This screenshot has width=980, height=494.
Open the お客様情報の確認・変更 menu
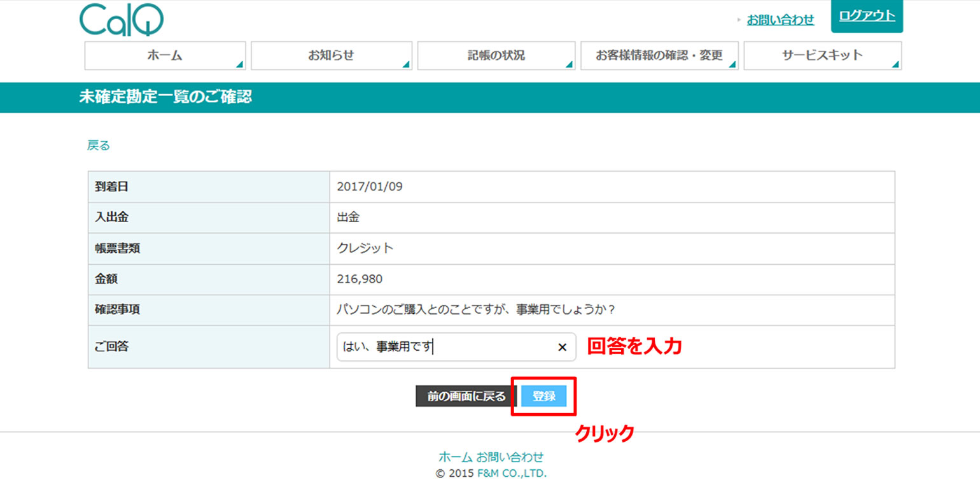[x=659, y=55]
